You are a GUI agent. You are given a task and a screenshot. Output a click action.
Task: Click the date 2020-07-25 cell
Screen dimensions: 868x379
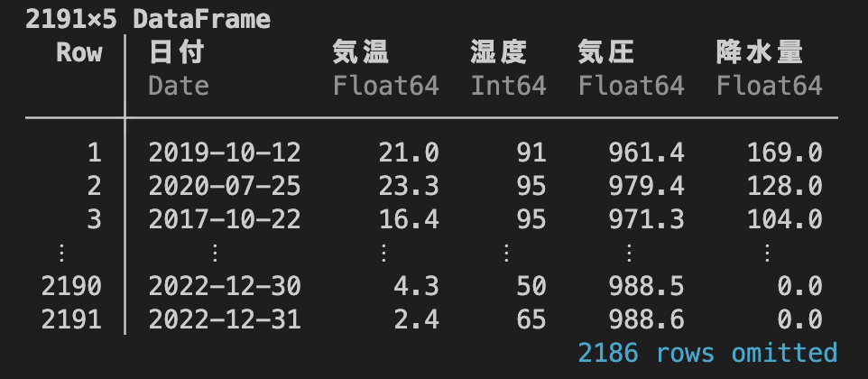225,187
